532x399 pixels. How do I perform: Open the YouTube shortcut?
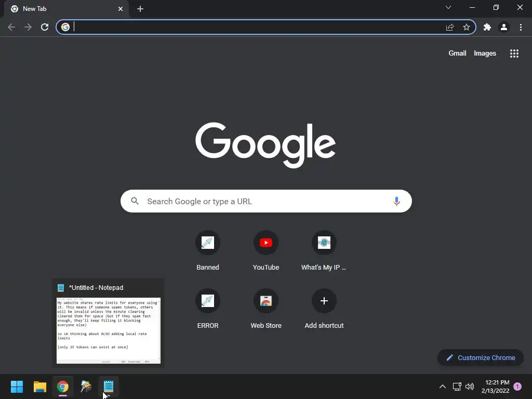266,251
